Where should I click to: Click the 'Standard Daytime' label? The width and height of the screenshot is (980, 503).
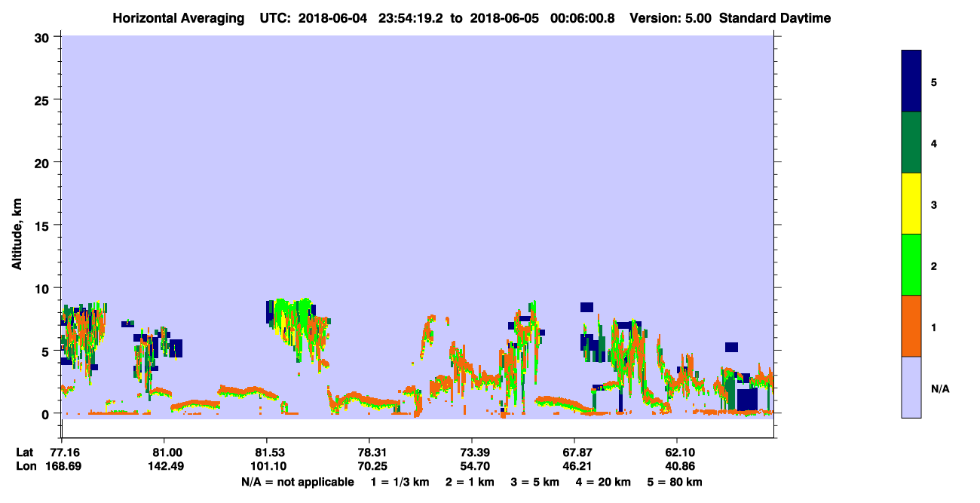click(775, 18)
